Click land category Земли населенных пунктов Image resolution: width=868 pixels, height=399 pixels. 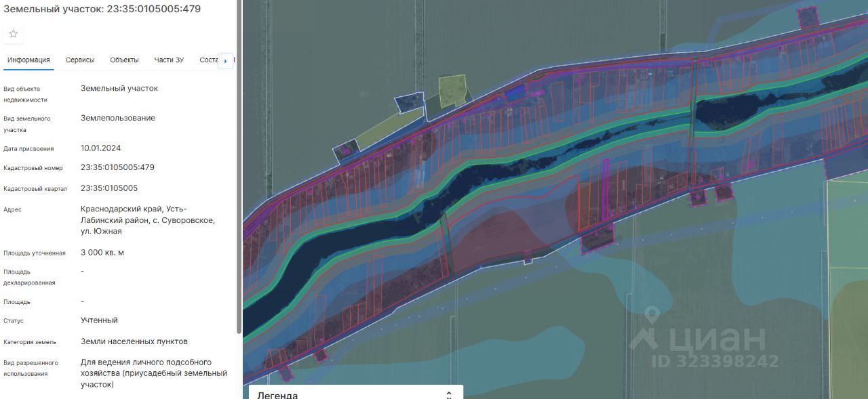pyautogui.click(x=134, y=341)
